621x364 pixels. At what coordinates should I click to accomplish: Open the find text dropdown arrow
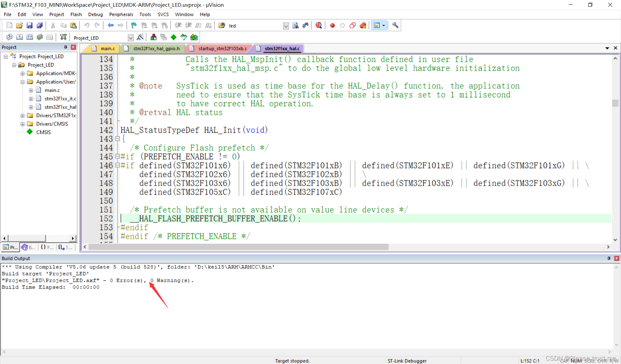[x=286, y=26]
